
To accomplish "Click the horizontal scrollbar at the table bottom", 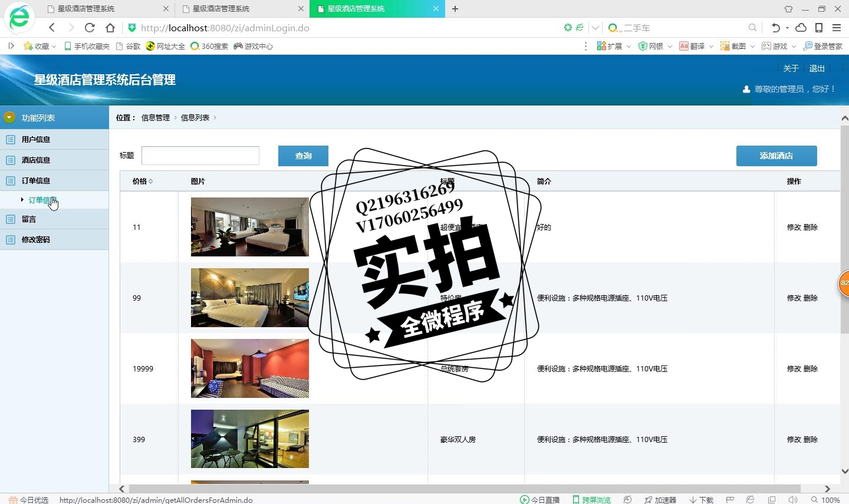I will pos(465,489).
